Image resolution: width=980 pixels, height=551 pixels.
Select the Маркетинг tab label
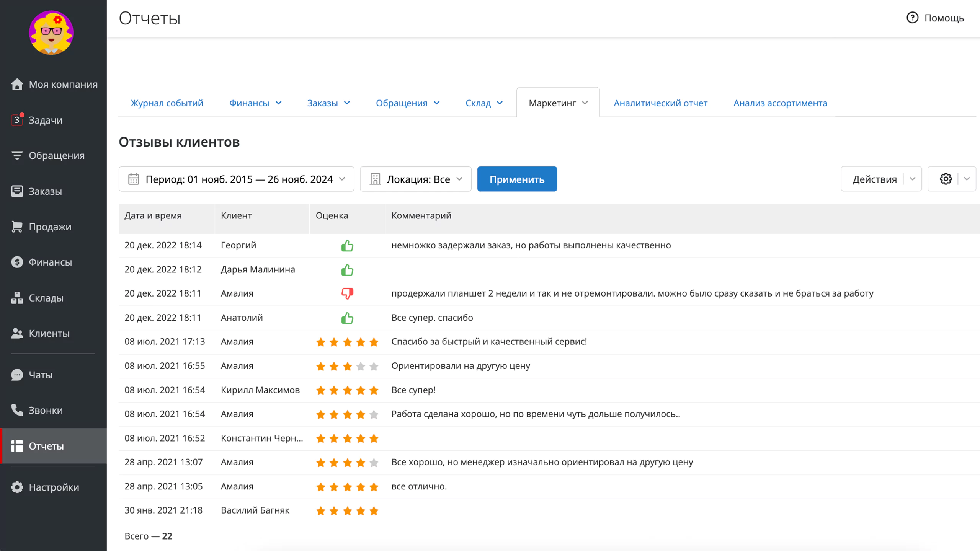pyautogui.click(x=552, y=103)
